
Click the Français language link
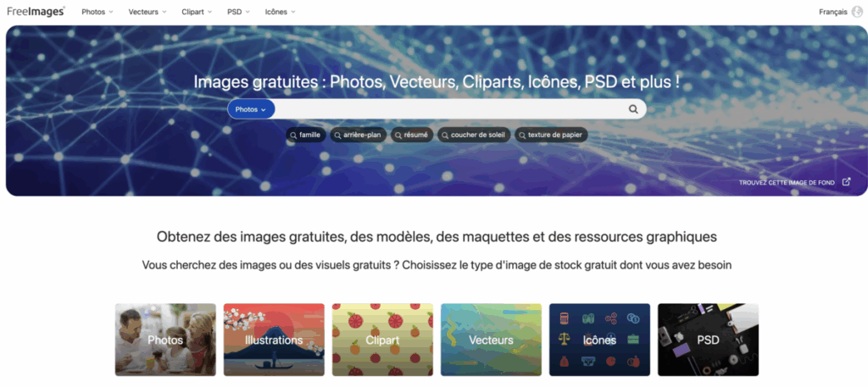tap(833, 12)
